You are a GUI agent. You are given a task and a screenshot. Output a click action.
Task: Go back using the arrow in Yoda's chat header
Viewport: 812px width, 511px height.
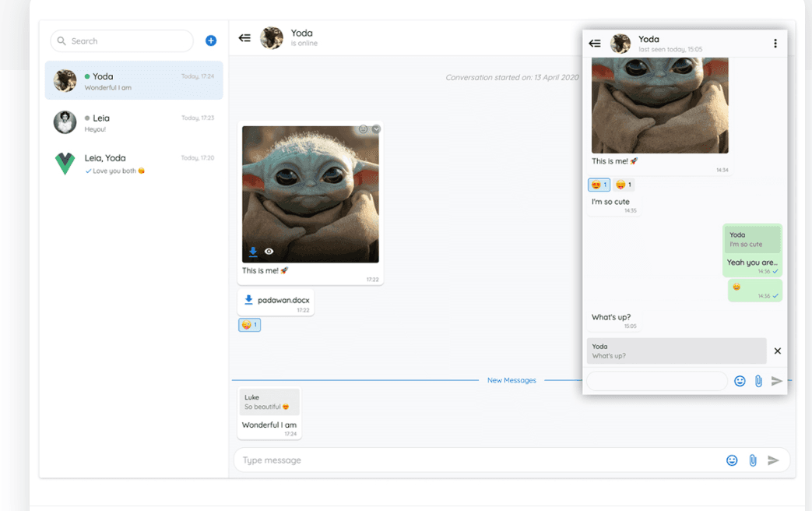(244, 37)
